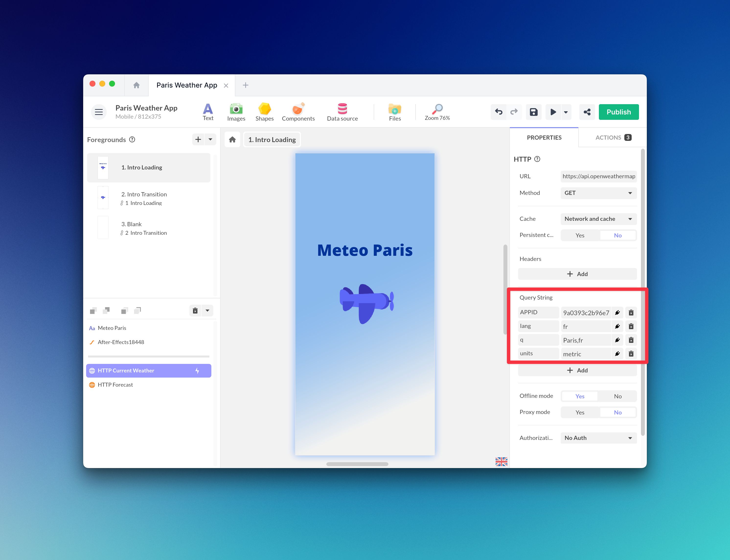Click the green Publish button
The image size is (730, 560).
click(x=619, y=112)
